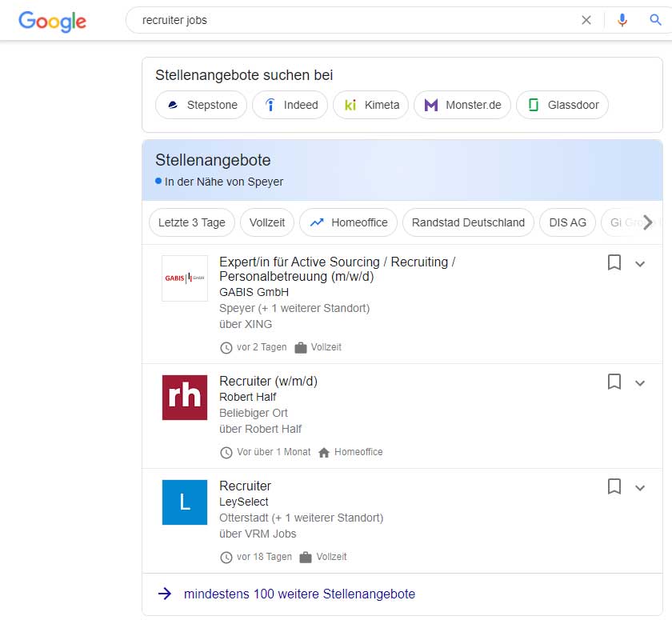
Task: Click the Google logo
Action: [52, 21]
